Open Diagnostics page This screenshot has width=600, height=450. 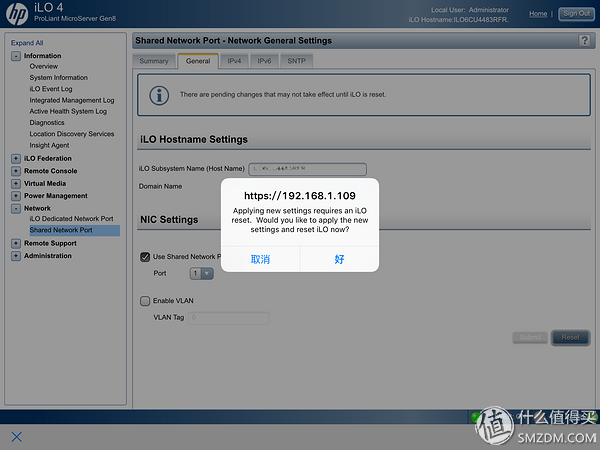click(47, 123)
